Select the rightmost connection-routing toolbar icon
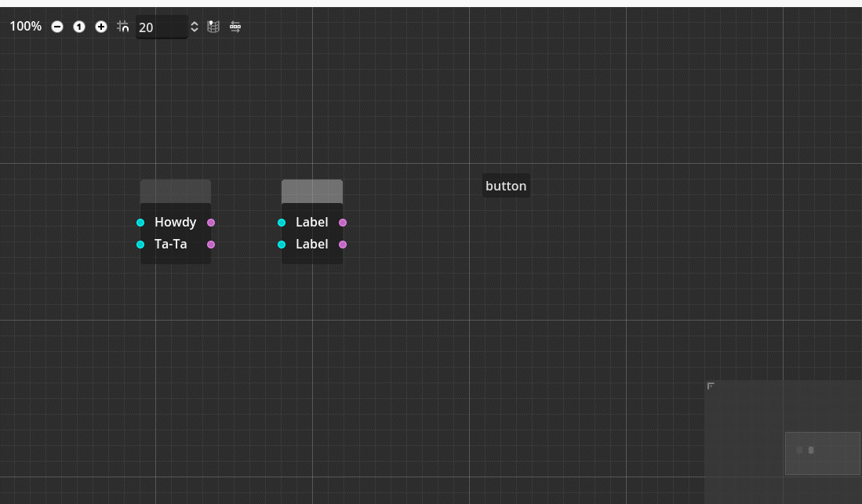862x504 pixels. pos(235,27)
